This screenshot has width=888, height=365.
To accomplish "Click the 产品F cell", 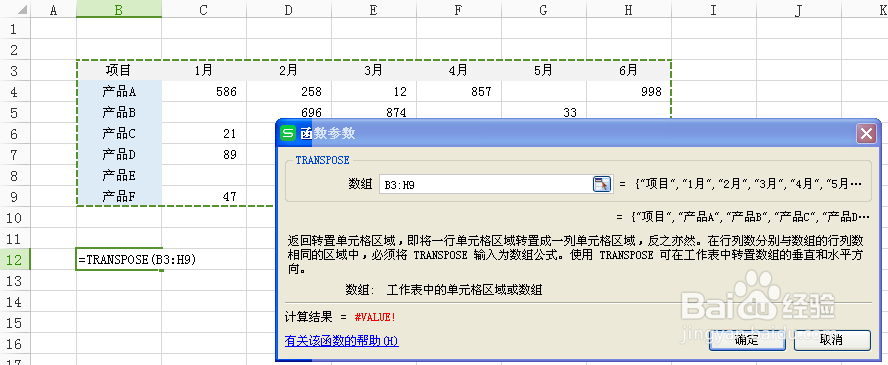I will click(119, 196).
